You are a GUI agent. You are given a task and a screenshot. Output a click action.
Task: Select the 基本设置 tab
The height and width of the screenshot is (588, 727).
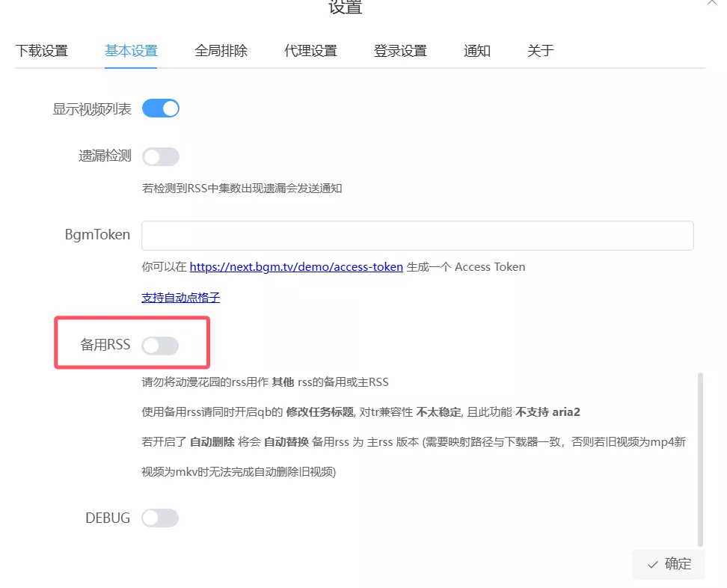[x=131, y=51]
